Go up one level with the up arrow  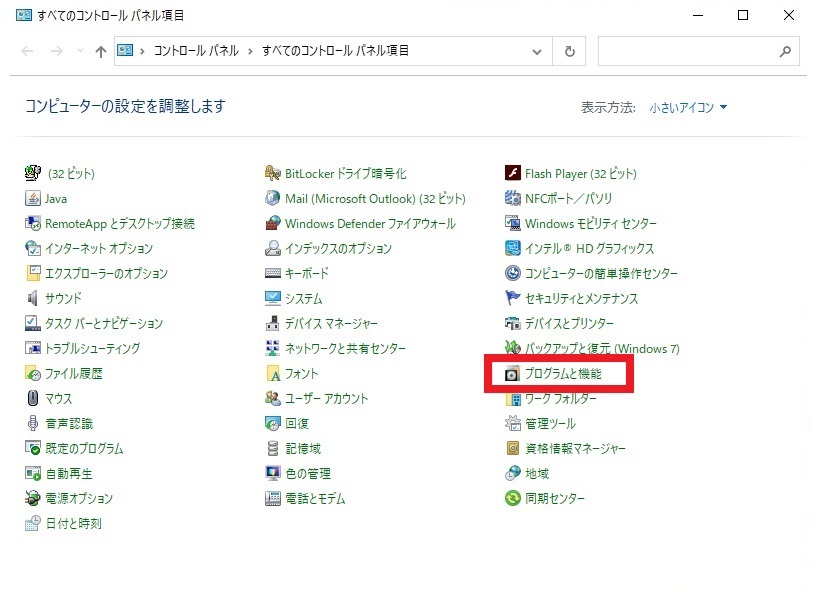(100, 52)
